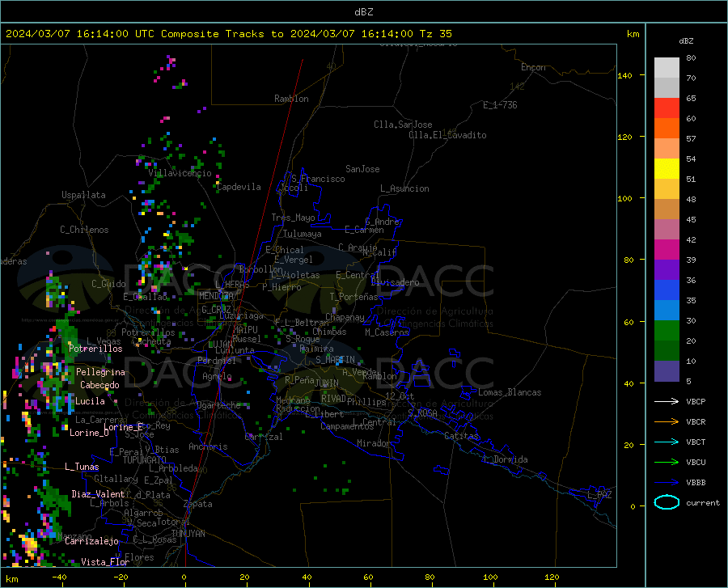728x588 pixels.
Task: Click the E_1-736 label on map
Action: (x=500, y=105)
